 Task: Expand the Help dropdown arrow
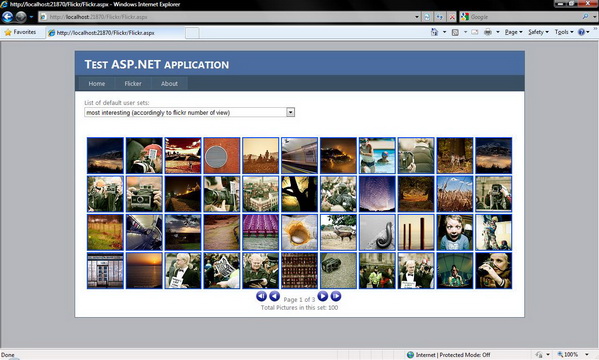(x=588, y=32)
